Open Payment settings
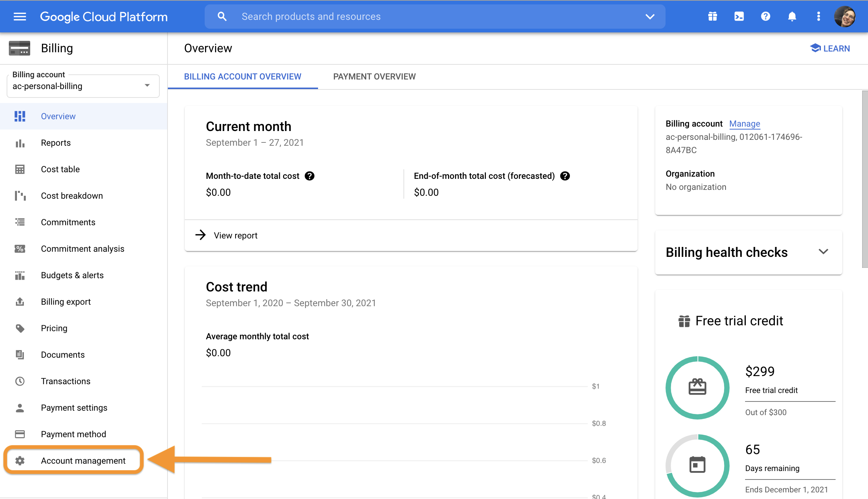Screen dimensions: 868x499 (84, 408)
